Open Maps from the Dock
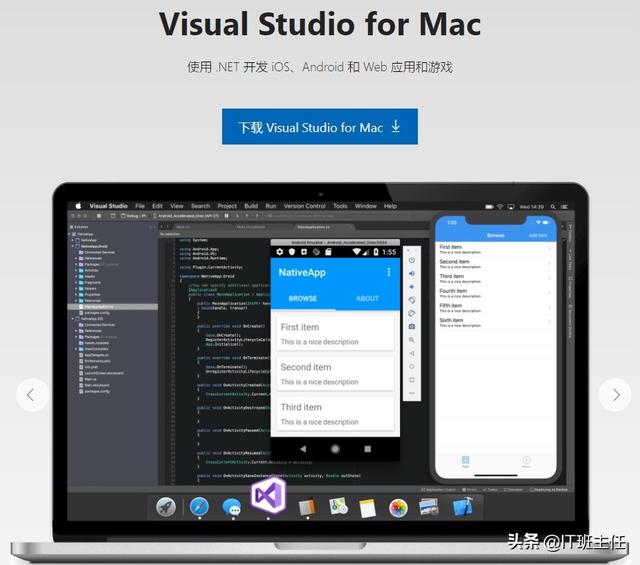The image size is (640, 565). tap(338, 506)
